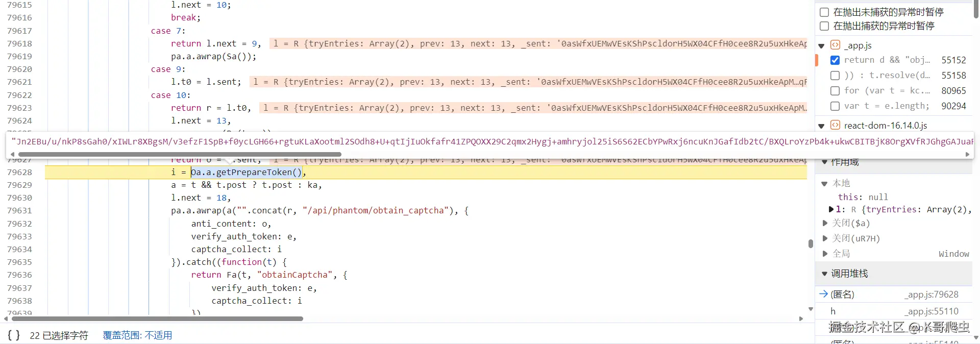980x344 pixels.
Task: Click breakpoint text 'for (var t = kc...'
Action: 887,91
